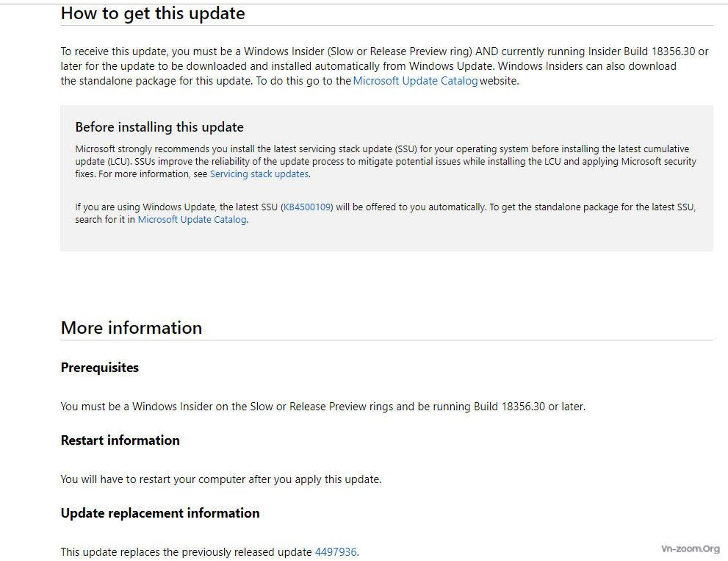Open the previously released update 4497936 link

[336, 551]
